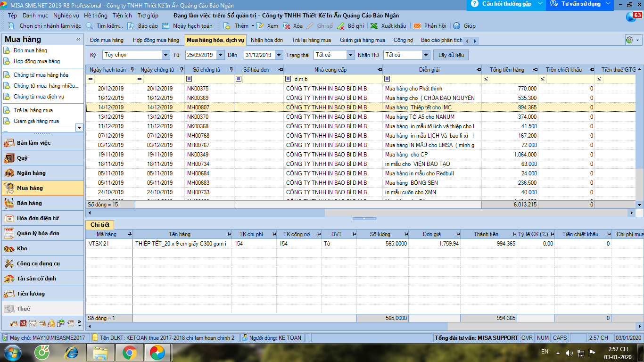Open the Nghiệp vụ menu

(66, 16)
